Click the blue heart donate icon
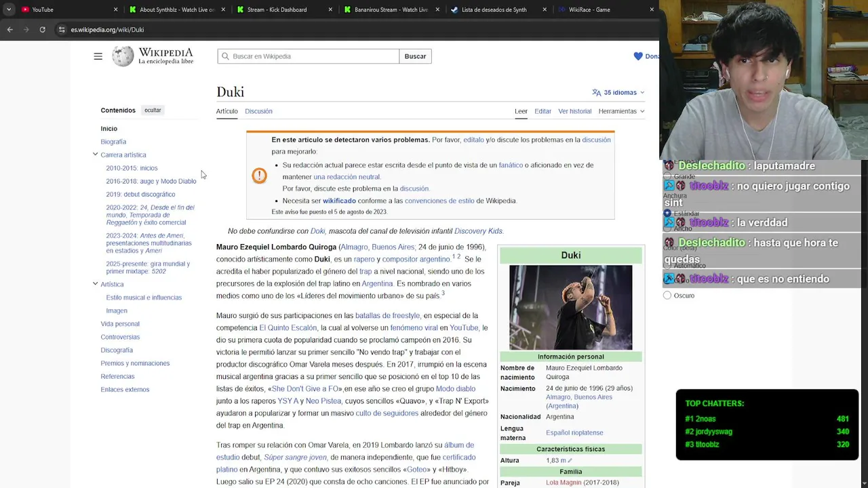The width and height of the screenshot is (868, 488). [x=638, y=56]
